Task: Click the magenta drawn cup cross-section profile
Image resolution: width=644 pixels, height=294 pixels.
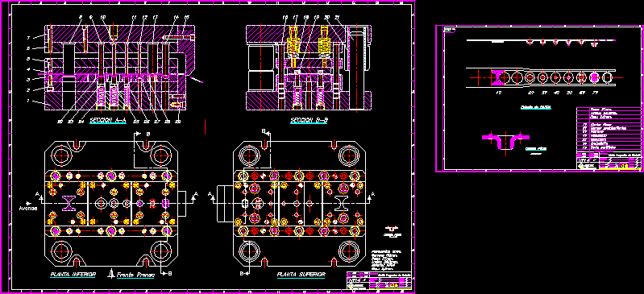Action: pyautogui.click(x=505, y=142)
